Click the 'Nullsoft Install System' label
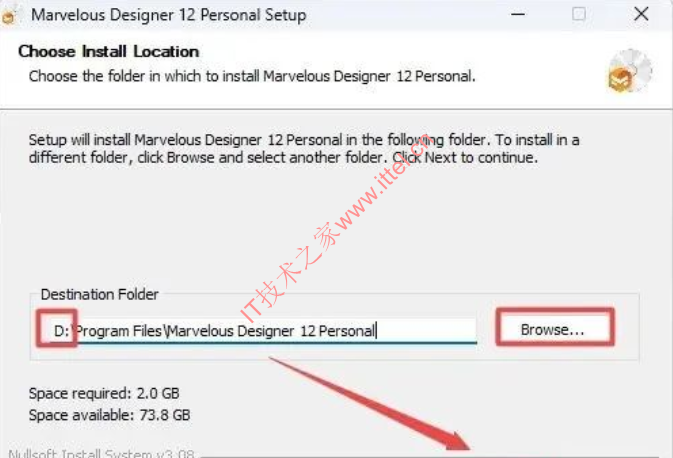 101,453
